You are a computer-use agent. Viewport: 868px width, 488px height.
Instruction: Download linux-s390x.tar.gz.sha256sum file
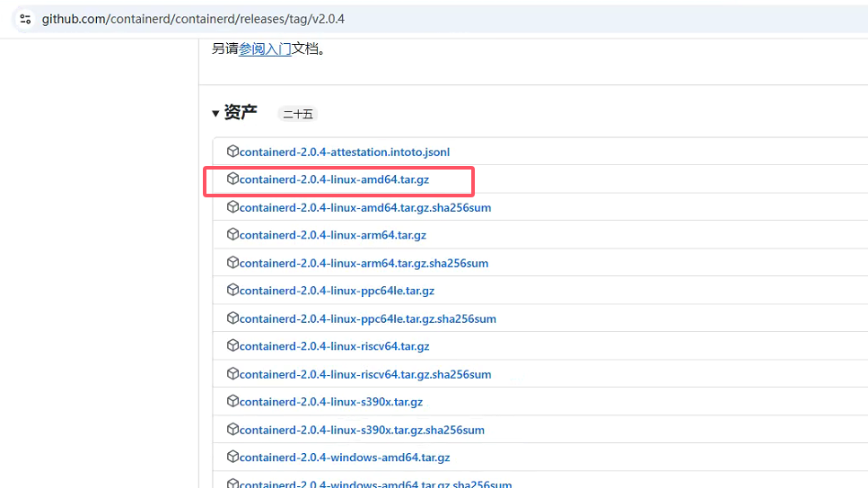362,430
